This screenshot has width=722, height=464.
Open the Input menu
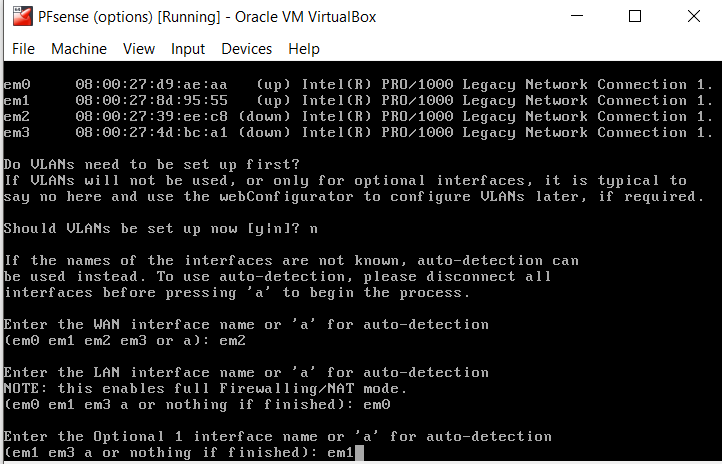click(188, 49)
